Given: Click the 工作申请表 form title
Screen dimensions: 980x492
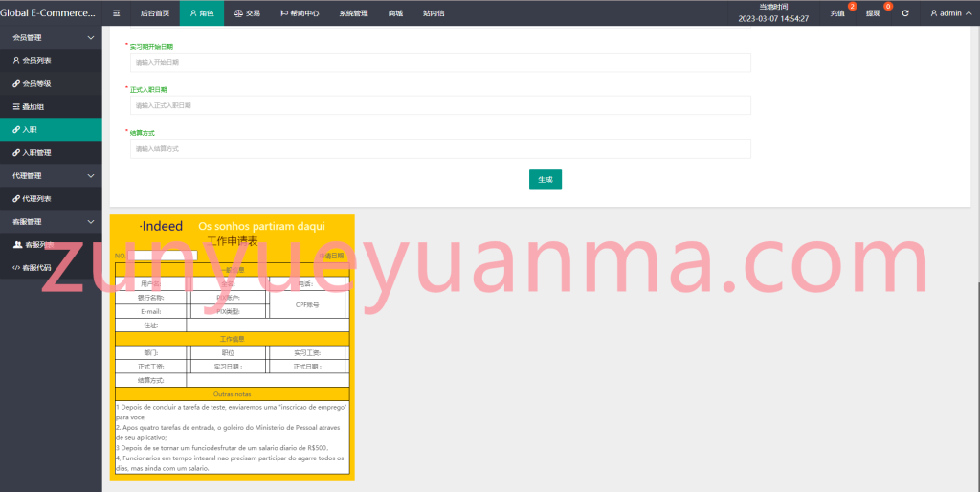Looking at the screenshot, I should click(232, 241).
